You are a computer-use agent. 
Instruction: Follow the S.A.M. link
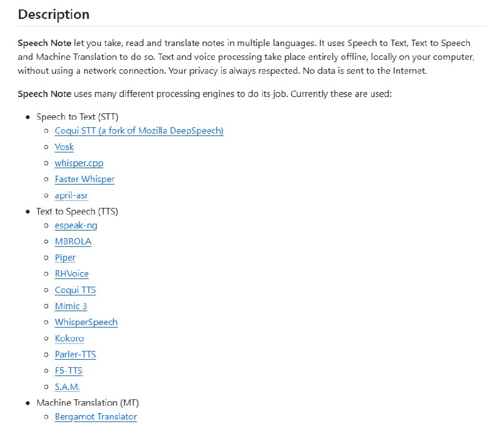point(67,387)
